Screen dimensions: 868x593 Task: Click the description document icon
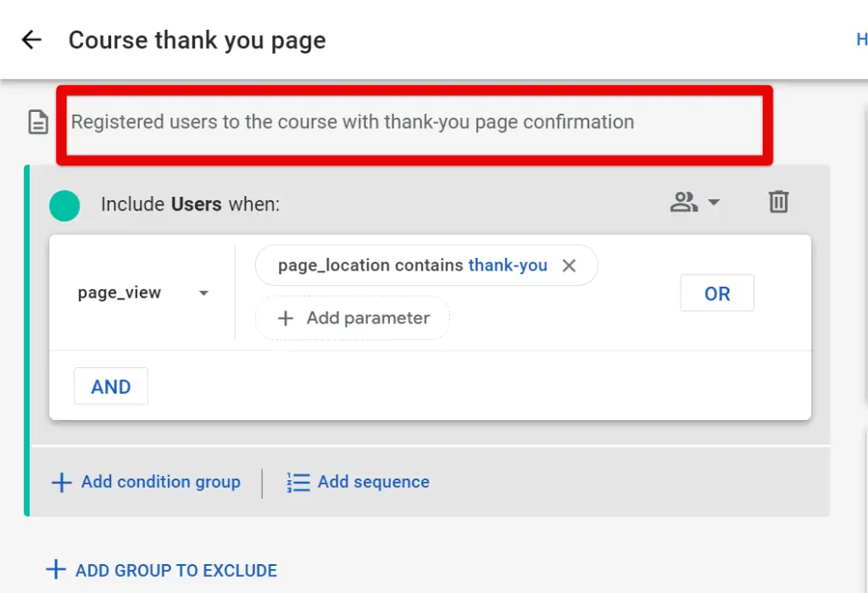pyautogui.click(x=37, y=121)
